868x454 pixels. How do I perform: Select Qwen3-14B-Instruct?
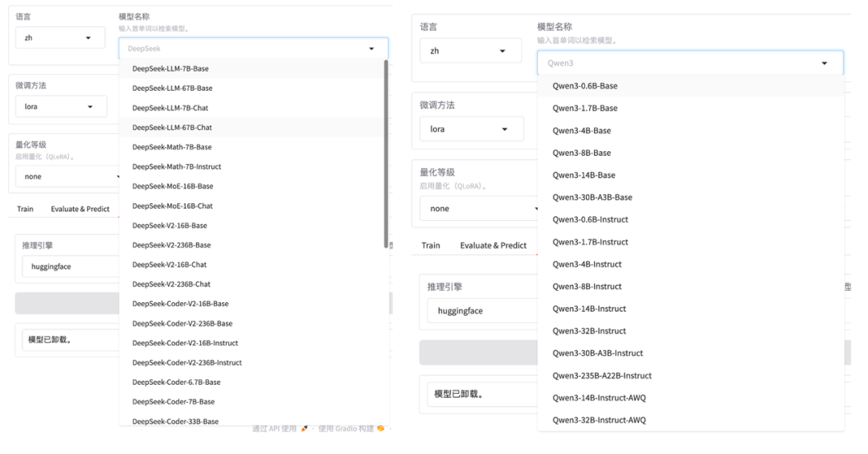[x=690, y=309]
